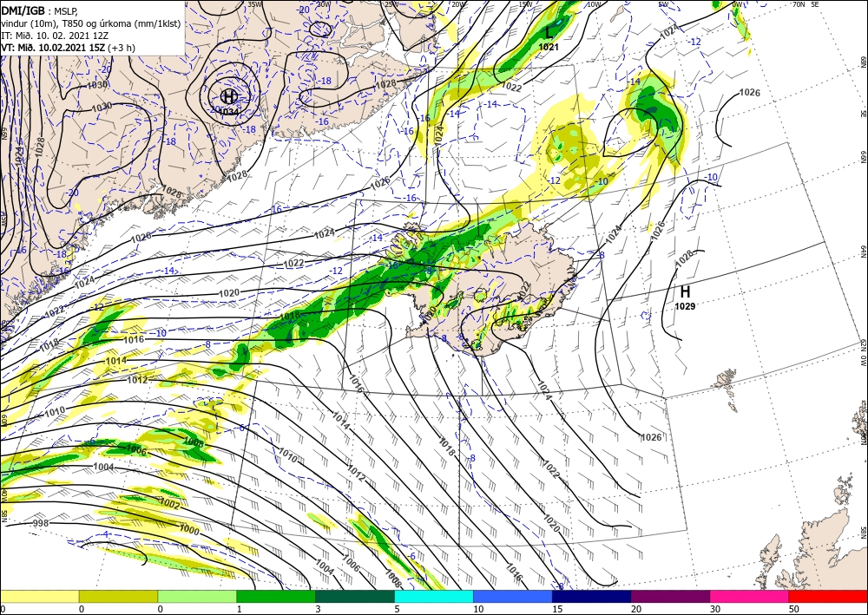Screen dimensions: 868x615
Task: Click the legend value 50
Action: 793,609
